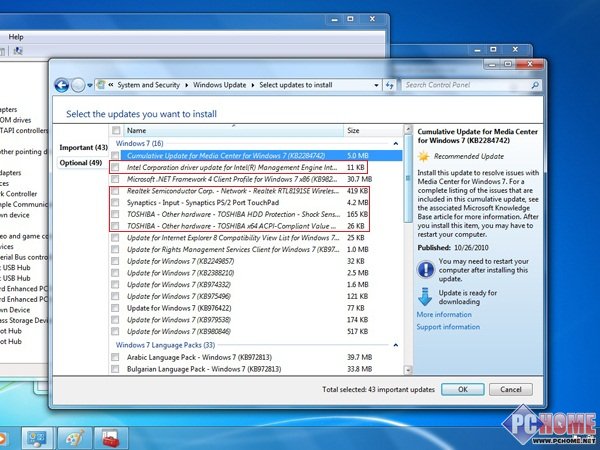
Task: Open the Paint taskbar icon
Action: click(74, 439)
